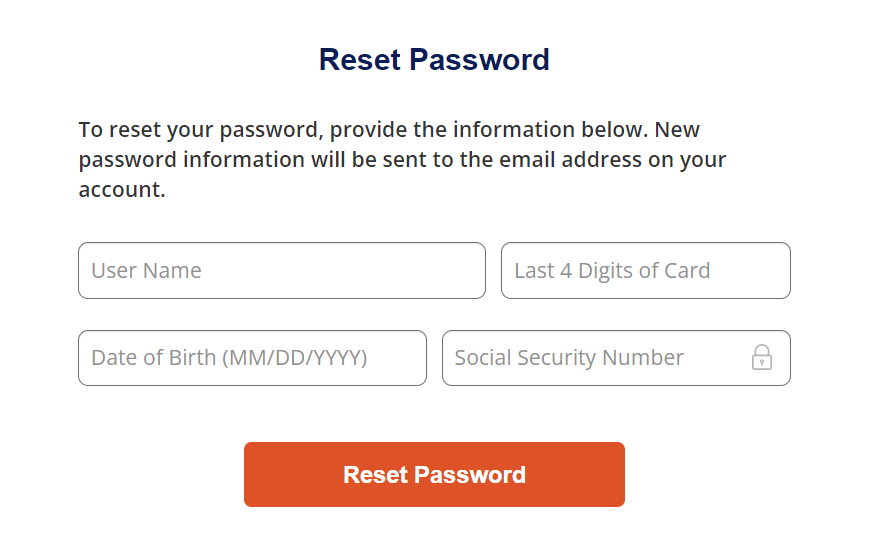Click the card digits placeholder text
This screenshot has height=545, width=884.
click(612, 271)
